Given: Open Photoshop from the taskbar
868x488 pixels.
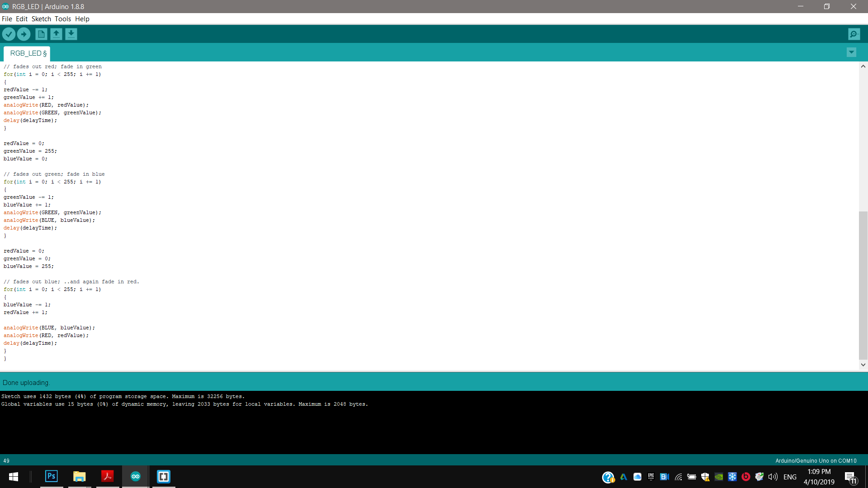Looking at the screenshot, I should pyautogui.click(x=52, y=476).
